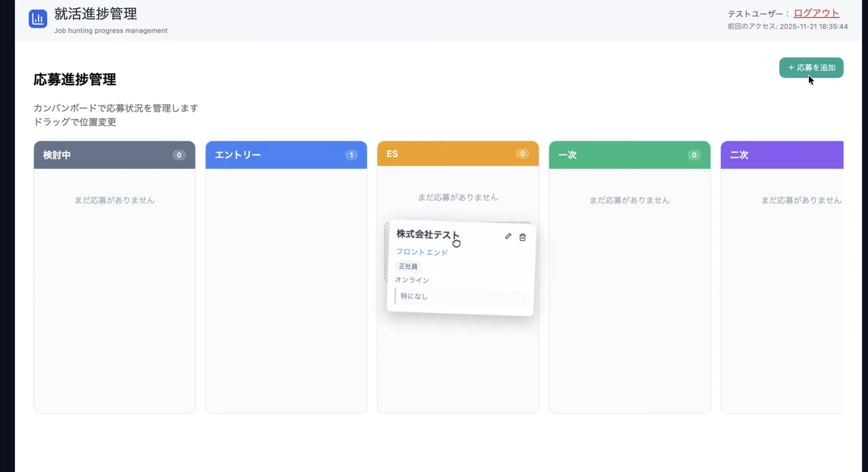Click the オンライン text on card
868x472 pixels.
coord(412,280)
